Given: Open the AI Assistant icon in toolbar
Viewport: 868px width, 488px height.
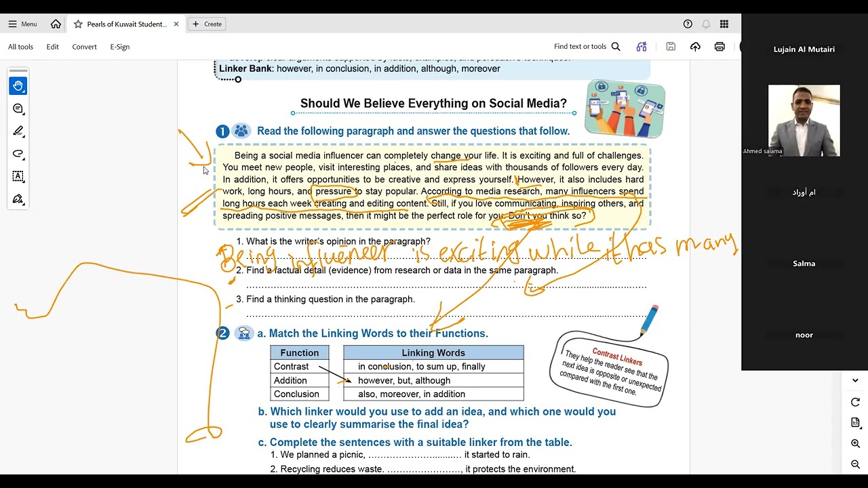Looking at the screenshot, I should (642, 47).
